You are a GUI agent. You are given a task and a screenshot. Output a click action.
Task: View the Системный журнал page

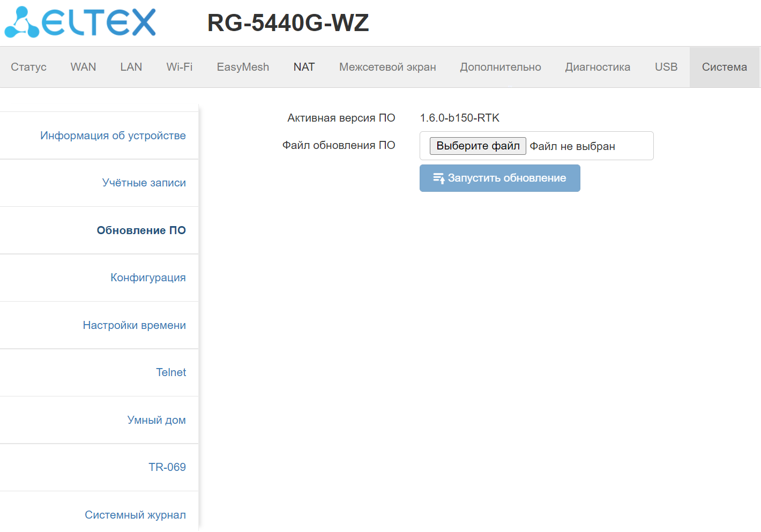pyautogui.click(x=135, y=515)
